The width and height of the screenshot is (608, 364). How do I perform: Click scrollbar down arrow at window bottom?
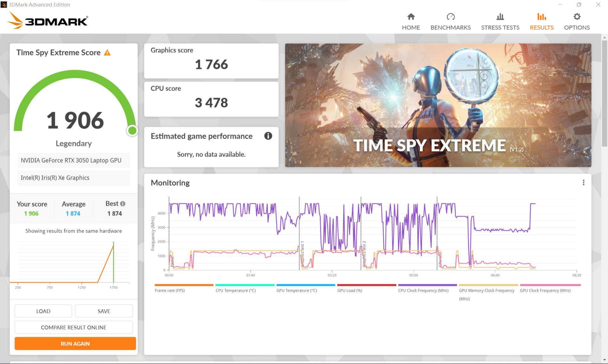(x=605, y=360)
